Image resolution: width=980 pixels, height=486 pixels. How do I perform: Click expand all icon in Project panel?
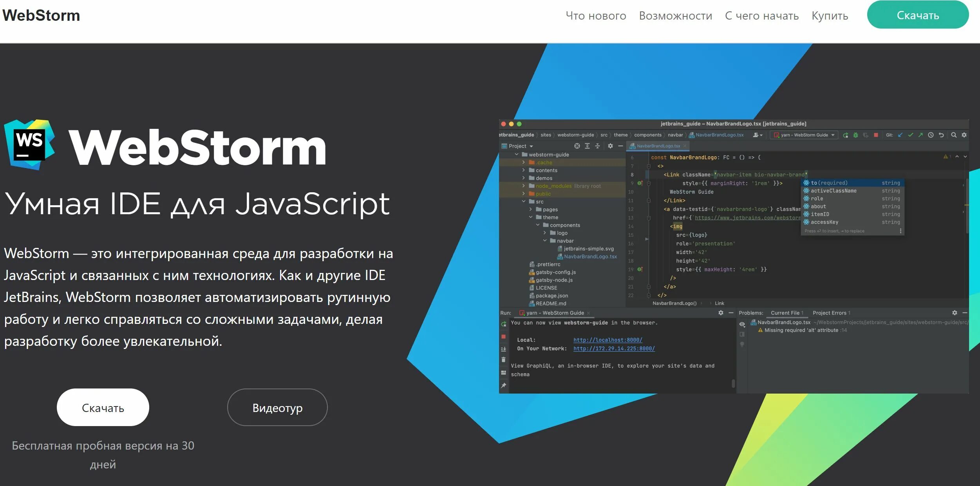point(587,146)
